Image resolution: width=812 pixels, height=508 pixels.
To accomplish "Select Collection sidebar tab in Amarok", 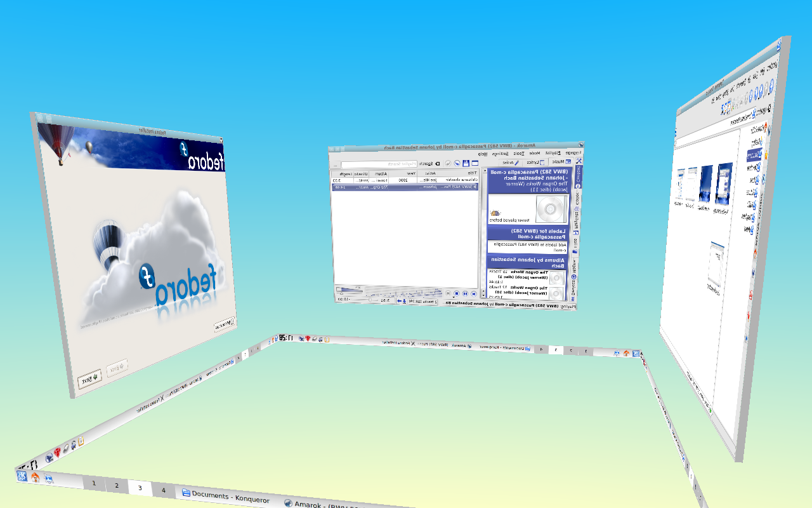I will 577,199.
